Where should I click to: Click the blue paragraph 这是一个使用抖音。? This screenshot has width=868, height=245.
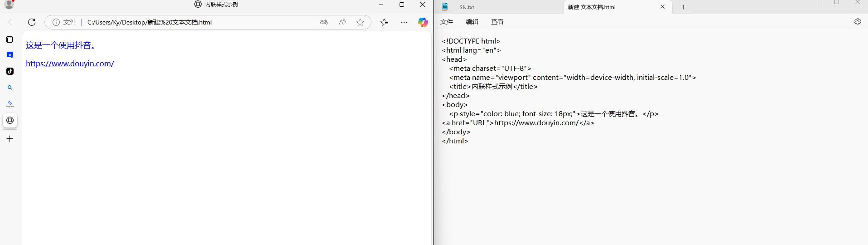[x=61, y=45]
